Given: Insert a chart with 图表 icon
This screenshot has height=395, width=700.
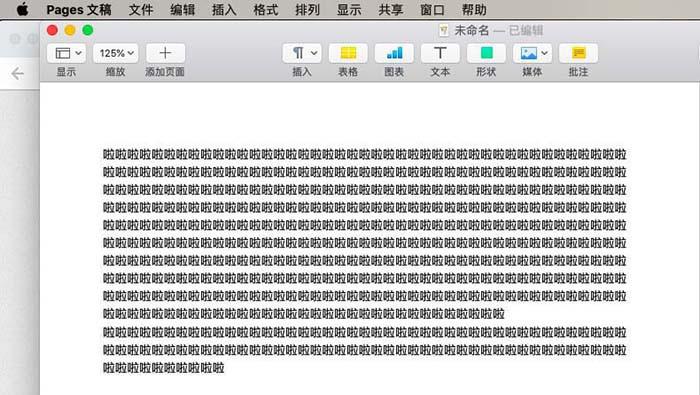Looking at the screenshot, I should coord(394,53).
